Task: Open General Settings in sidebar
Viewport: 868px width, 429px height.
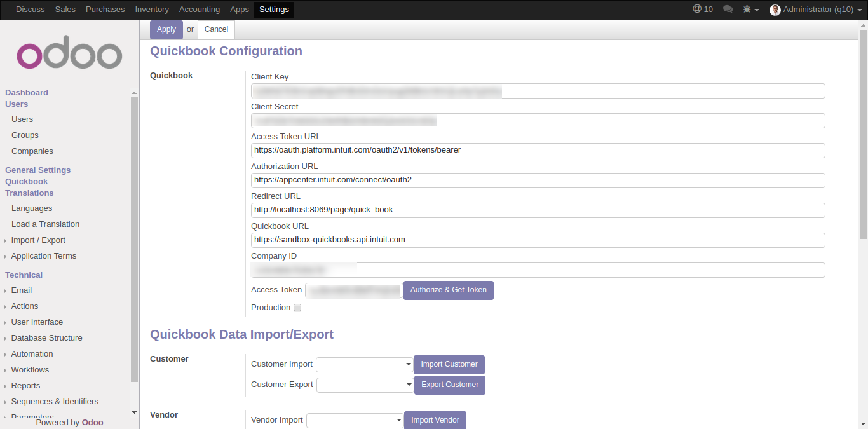Action: (x=38, y=170)
